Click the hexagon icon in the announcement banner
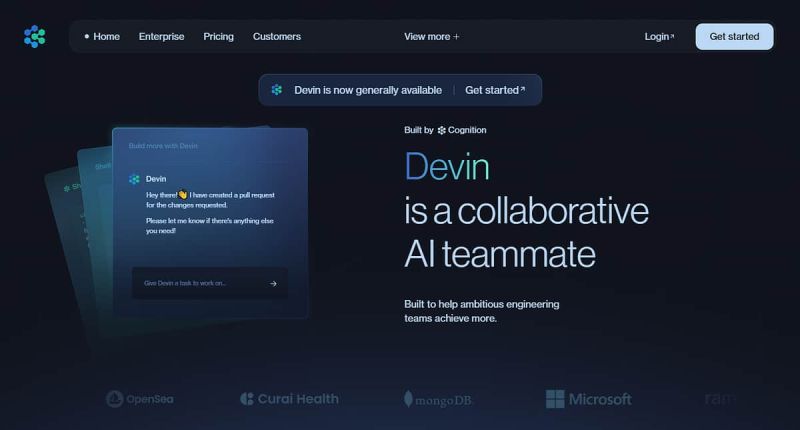This screenshot has height=430, width=800. pyautogui.click(x=277, y=90)
